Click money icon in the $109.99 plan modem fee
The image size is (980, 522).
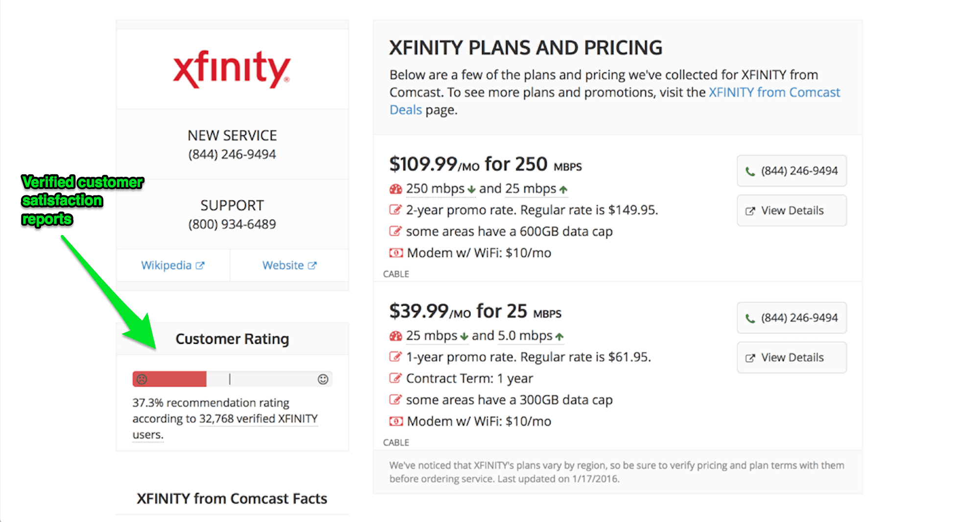pyautogui.click(x=396, y=253)
